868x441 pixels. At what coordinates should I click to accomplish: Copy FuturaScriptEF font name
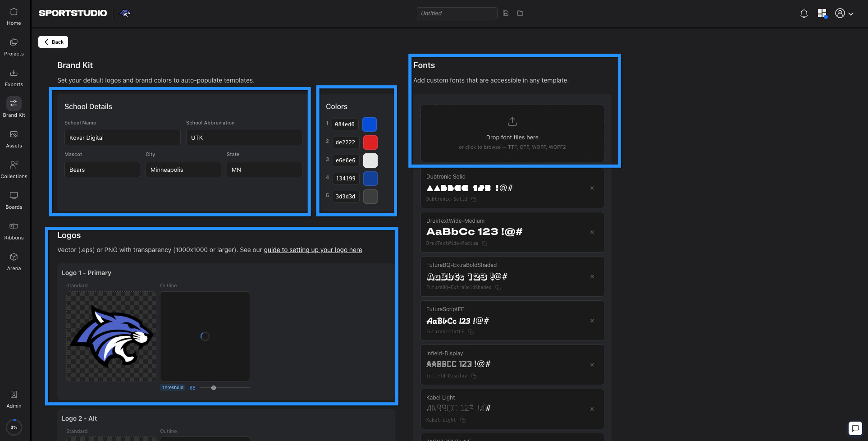[471, 332]
